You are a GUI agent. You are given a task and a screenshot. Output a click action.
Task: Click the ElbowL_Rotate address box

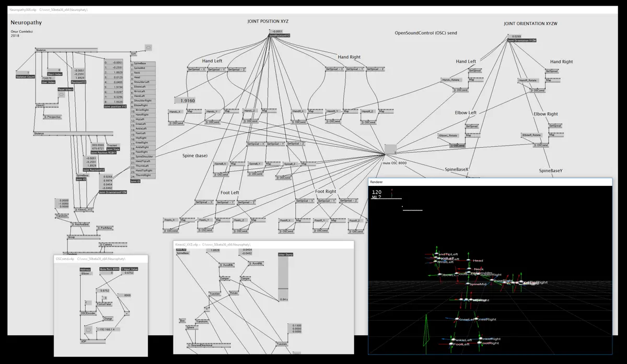pos(447,135)
